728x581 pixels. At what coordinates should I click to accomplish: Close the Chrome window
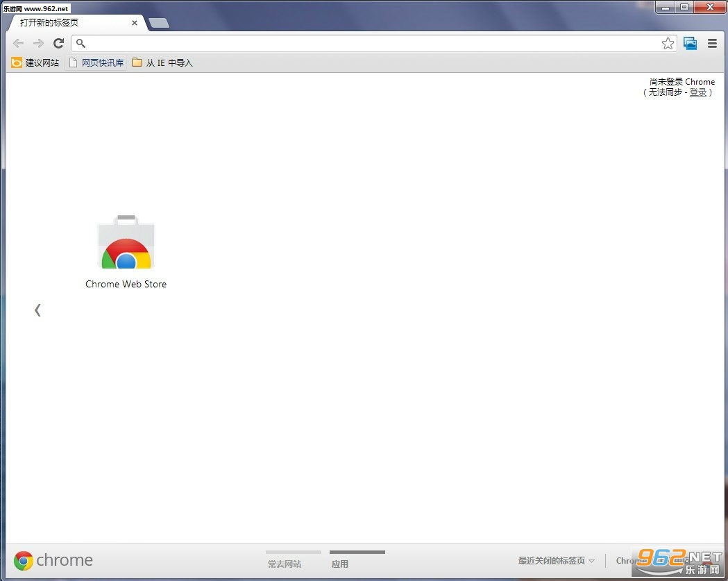pos(710,7)
